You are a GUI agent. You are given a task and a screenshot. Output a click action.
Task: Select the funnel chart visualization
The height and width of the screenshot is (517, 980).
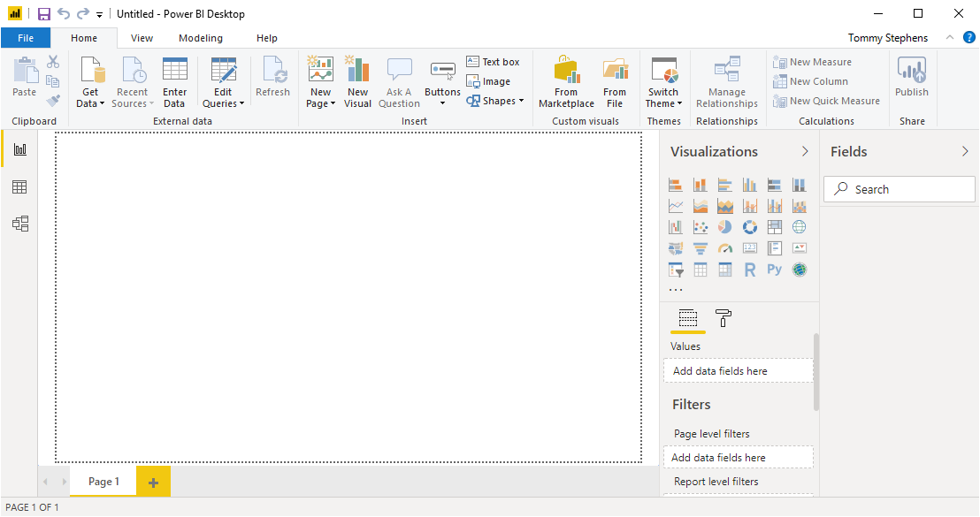tap(700, 248)
